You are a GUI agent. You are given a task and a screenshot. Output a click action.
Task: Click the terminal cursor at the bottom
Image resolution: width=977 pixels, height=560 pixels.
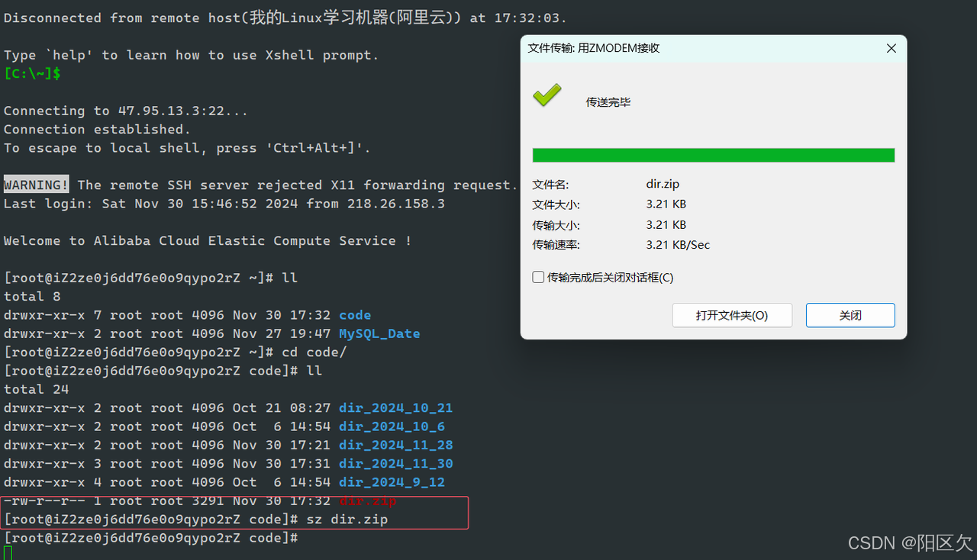click(8, 553)
